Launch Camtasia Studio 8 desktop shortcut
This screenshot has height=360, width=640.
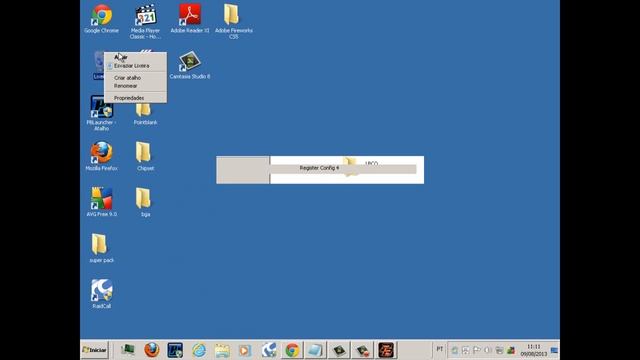[189, 64]
